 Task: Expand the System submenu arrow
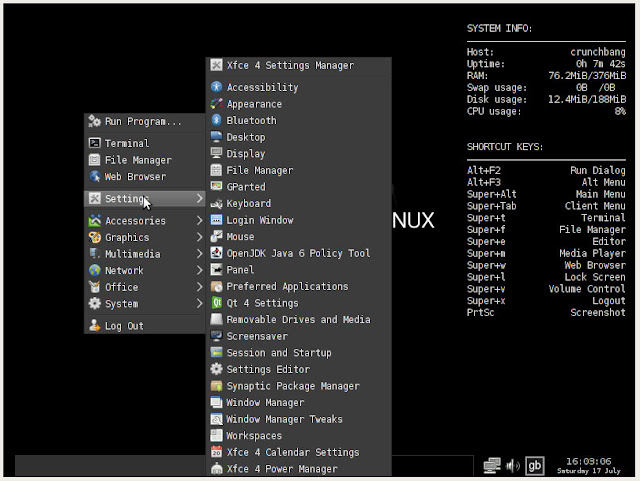[199, 304]
